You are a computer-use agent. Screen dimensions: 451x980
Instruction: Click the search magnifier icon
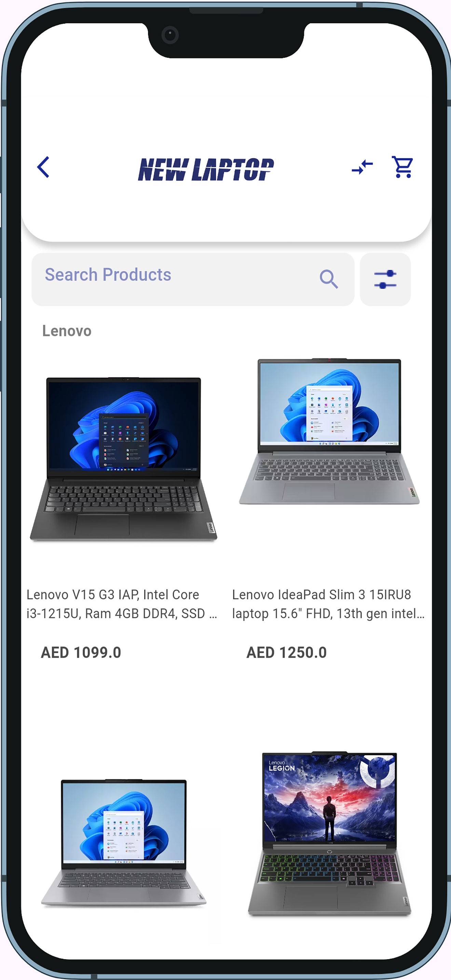point(329,279)
